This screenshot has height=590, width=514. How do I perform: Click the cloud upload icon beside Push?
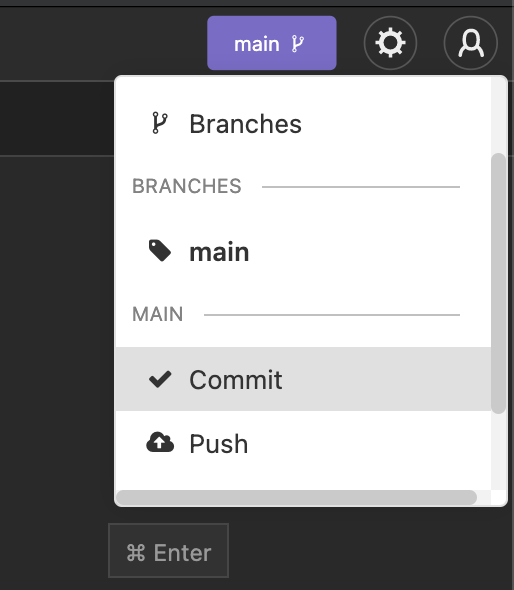tap(160, 442)
